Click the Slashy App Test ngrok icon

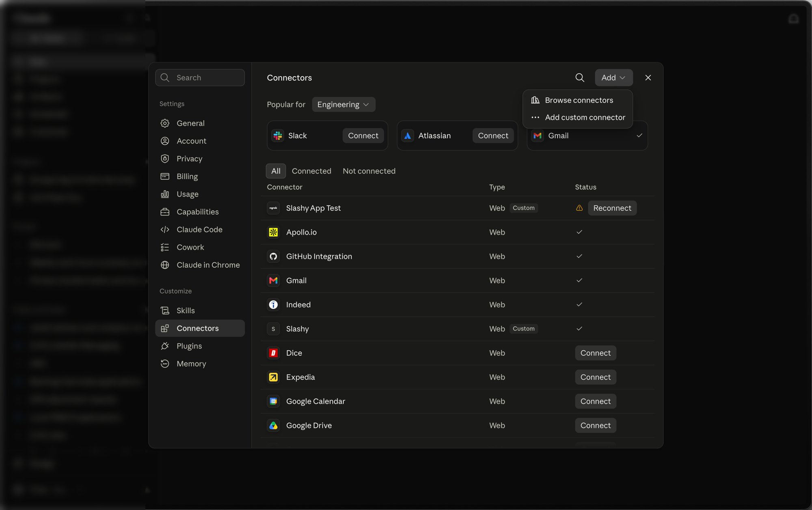pyautogui.click(x=273, y=208)
